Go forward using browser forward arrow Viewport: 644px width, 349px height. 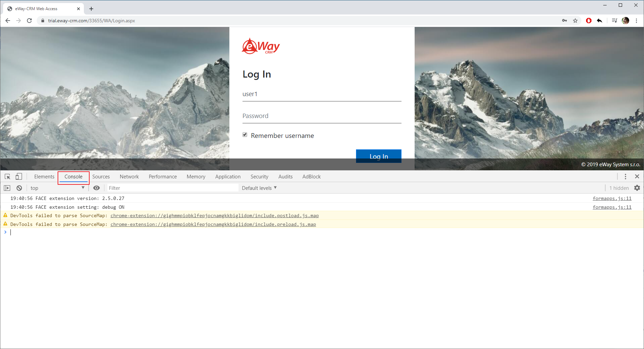[19, 21]
